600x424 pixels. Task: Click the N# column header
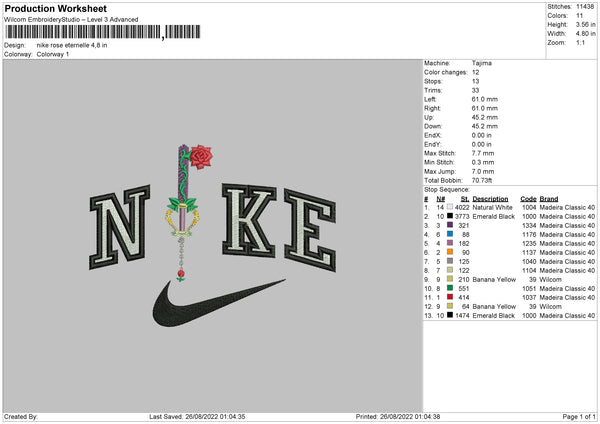click(x=440, y=199)
